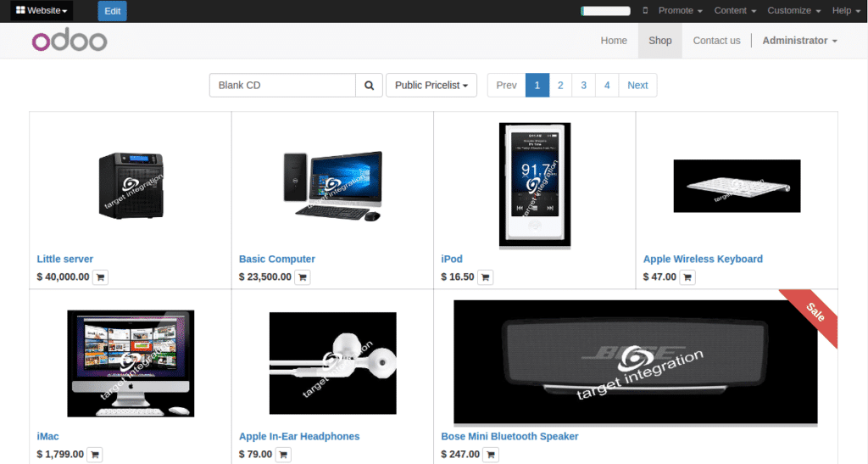Open the Apple Wireless Keyboard link
The width and height of the screenshot is (868, 464).
(x=703, y=259)
